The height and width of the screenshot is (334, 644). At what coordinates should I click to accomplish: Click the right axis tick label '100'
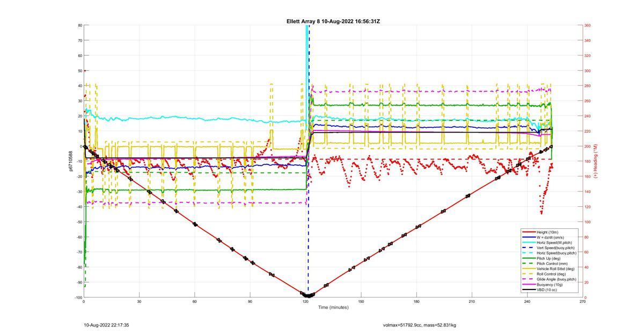point(588,222)
